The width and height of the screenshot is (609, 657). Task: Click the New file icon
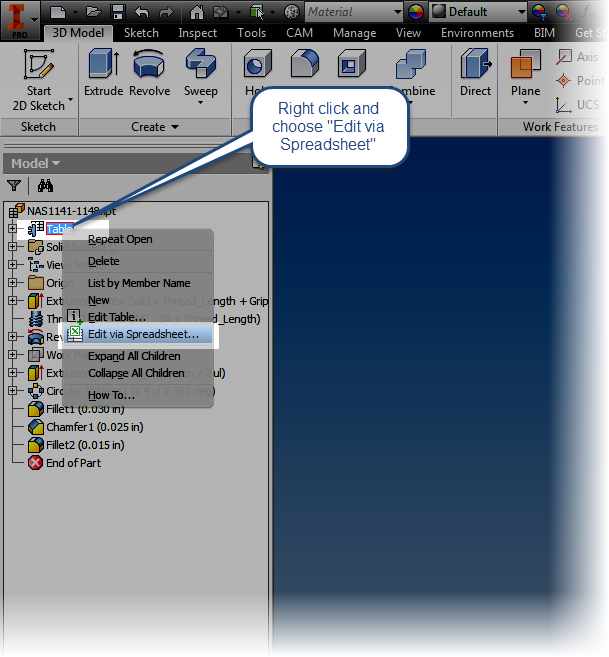point(58,12)
